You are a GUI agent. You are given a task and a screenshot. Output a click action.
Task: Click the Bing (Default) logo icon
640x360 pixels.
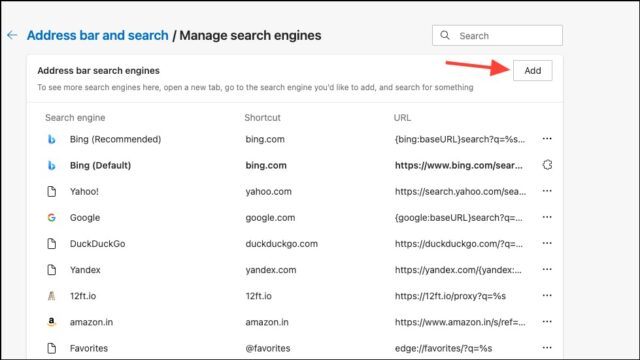51,165
